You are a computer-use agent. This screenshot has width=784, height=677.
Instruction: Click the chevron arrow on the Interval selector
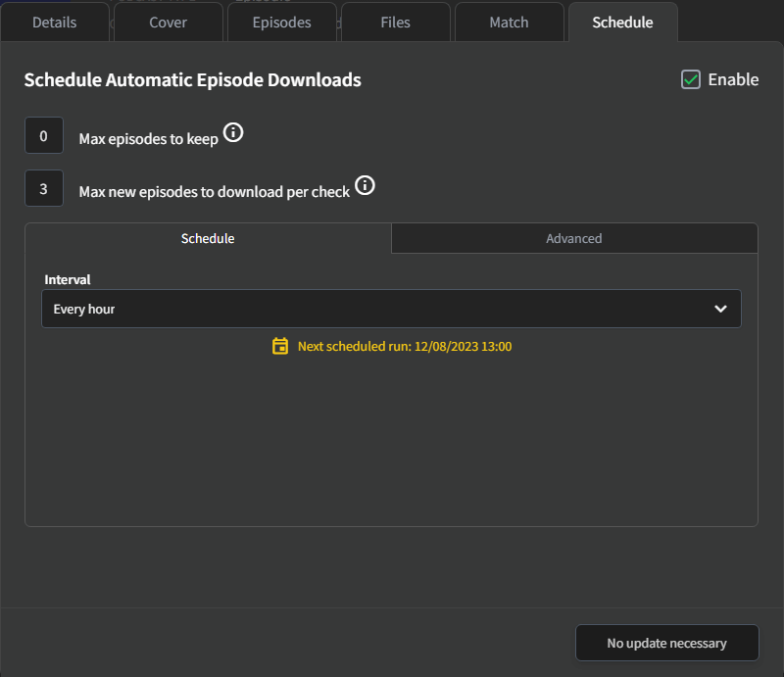pos(720,309)
